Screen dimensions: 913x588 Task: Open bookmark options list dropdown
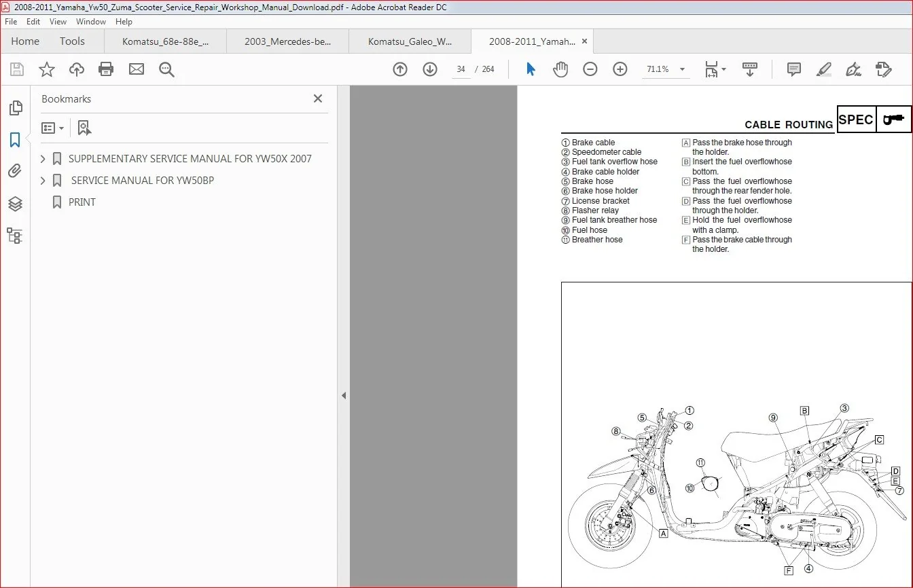53,128
